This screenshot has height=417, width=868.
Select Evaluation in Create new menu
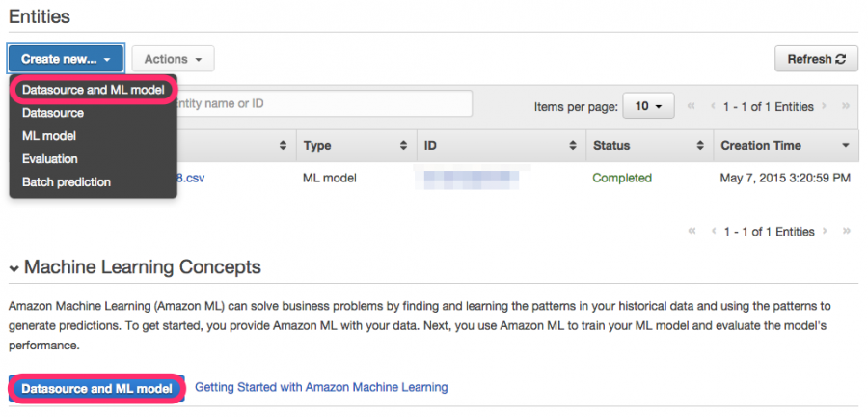click(x=50, y=159)
